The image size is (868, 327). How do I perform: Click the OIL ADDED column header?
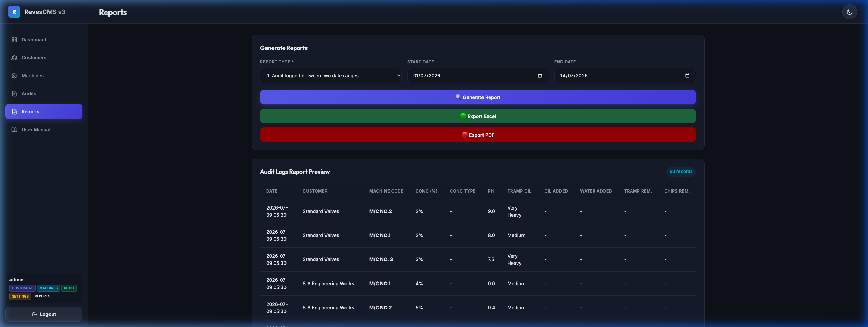point(556,191)
